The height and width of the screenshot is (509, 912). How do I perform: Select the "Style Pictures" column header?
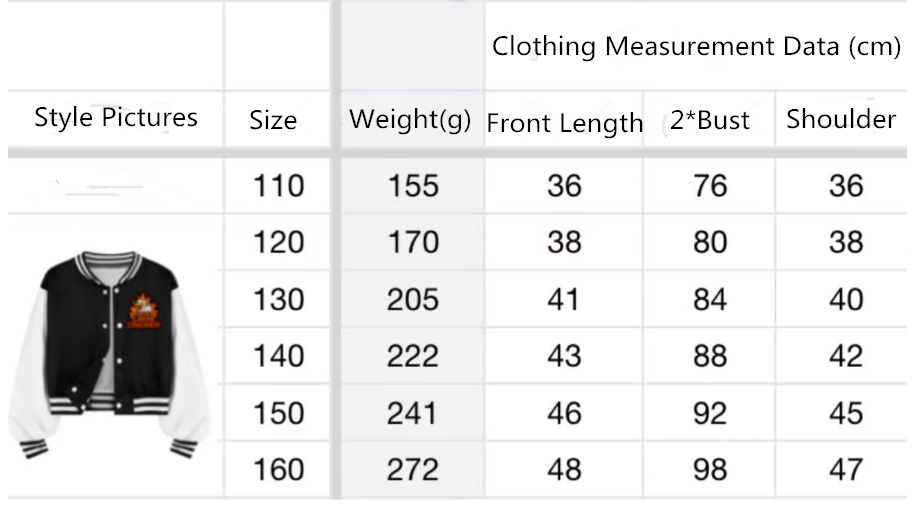pyautogui.click(x=116, y=118)
